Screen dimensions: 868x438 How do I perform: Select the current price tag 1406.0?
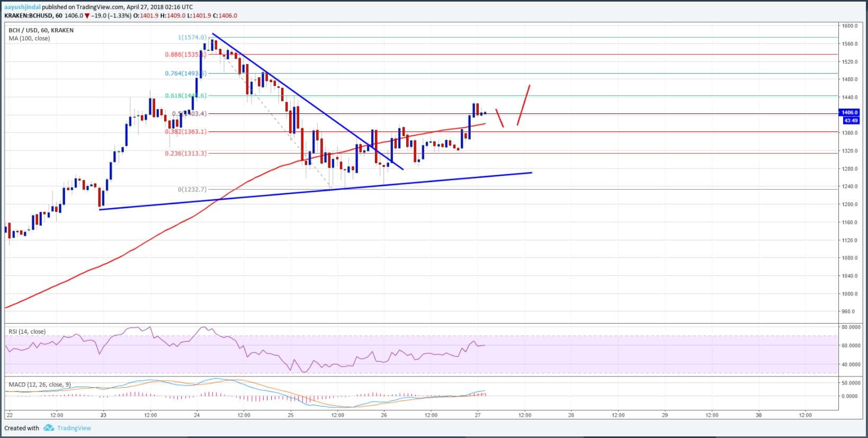tap(849, 112)
